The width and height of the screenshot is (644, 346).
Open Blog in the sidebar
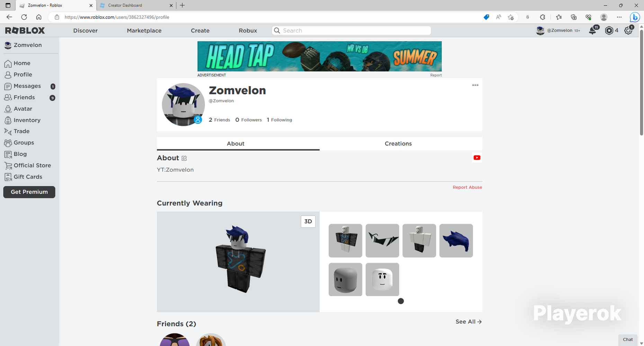pyautogui.click(x=16, y=154)
